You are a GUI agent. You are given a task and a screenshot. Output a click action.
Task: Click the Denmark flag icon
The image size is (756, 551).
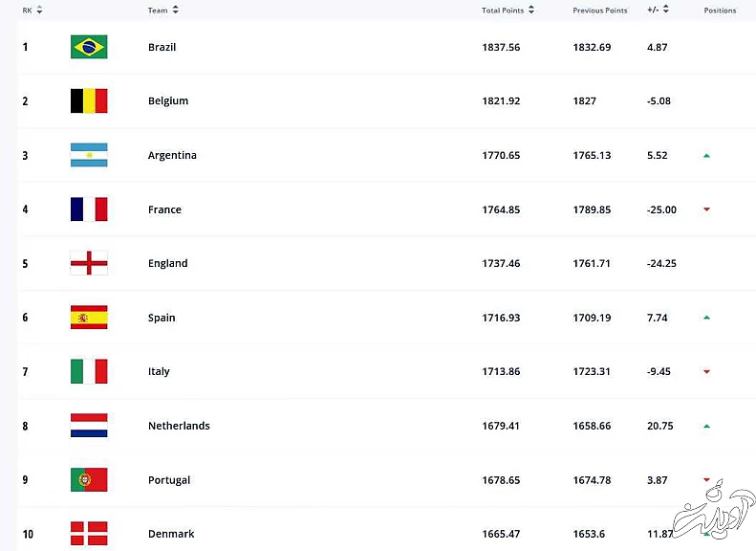click(89, 533)
